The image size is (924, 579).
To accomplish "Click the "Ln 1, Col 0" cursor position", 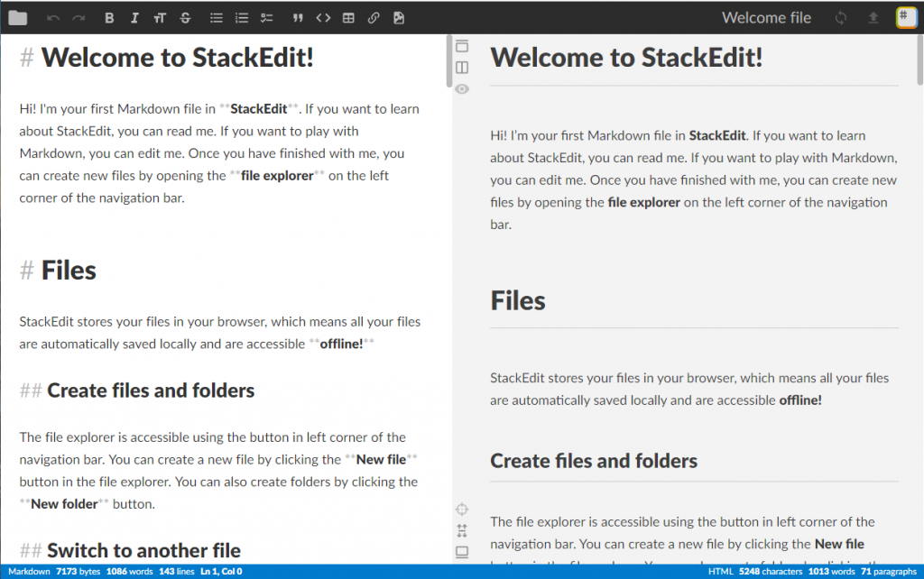I will [222, 572].
